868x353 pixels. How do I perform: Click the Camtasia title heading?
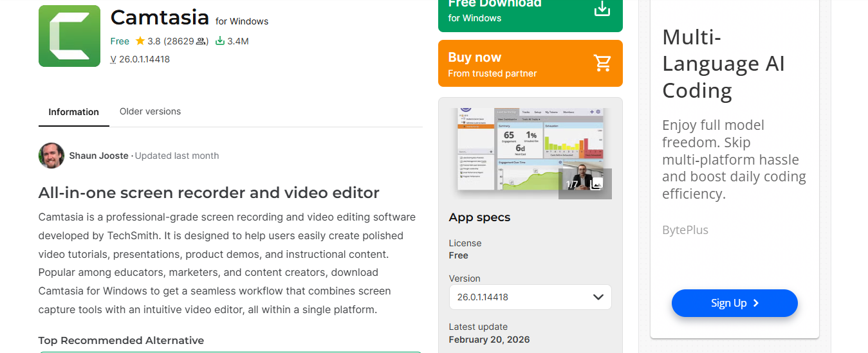(160, 17)
